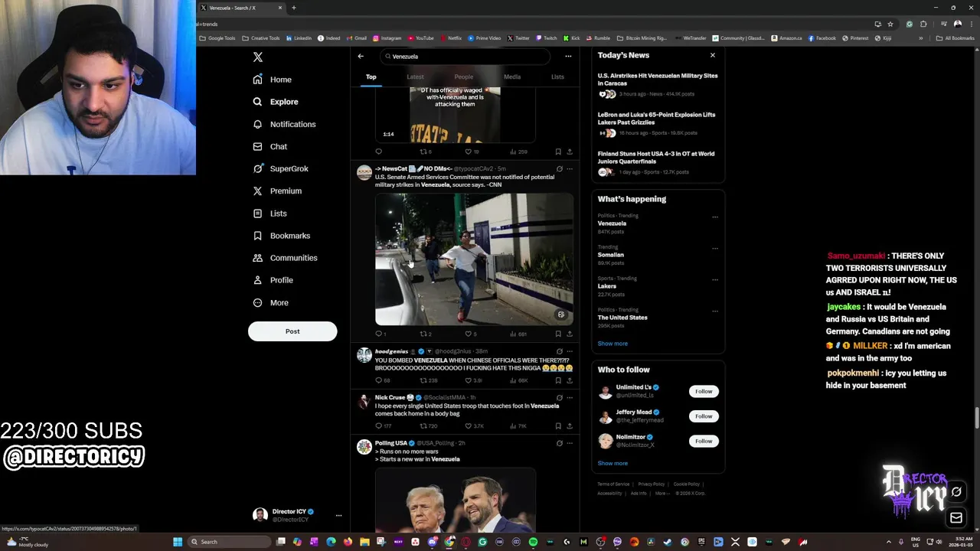Follow Unlimited L's

tap(704, 391)
